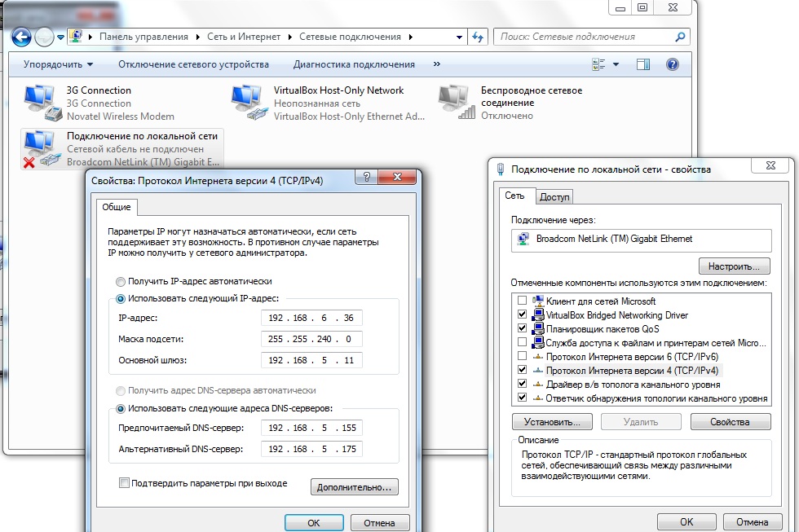Expand toolbar overflow chevron
Screen dimensions: 799x532
coord(437,64)
